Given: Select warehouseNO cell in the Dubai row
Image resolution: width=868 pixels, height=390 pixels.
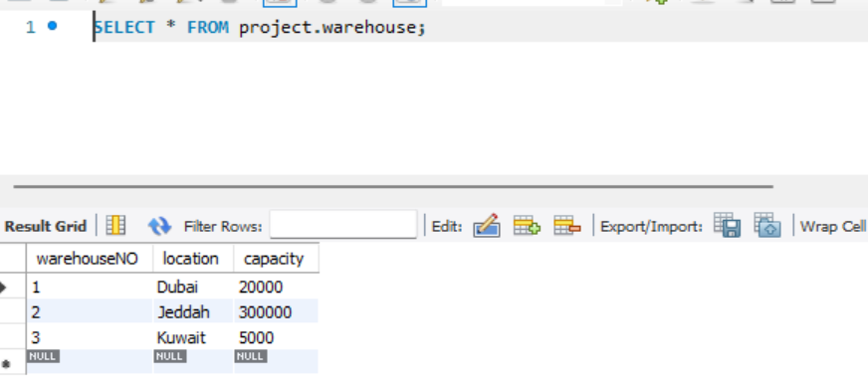Looking at the screenshot, I should (90, 288).
